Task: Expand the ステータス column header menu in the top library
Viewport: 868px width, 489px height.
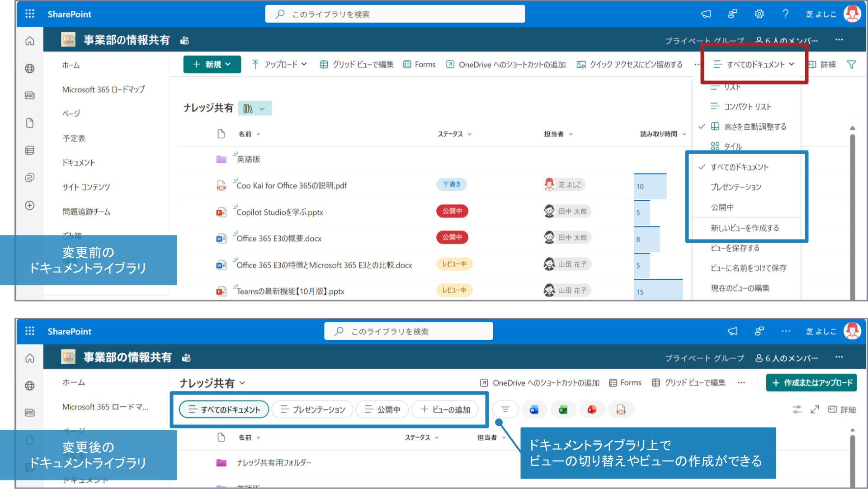Action: click(x=454, y=134)
